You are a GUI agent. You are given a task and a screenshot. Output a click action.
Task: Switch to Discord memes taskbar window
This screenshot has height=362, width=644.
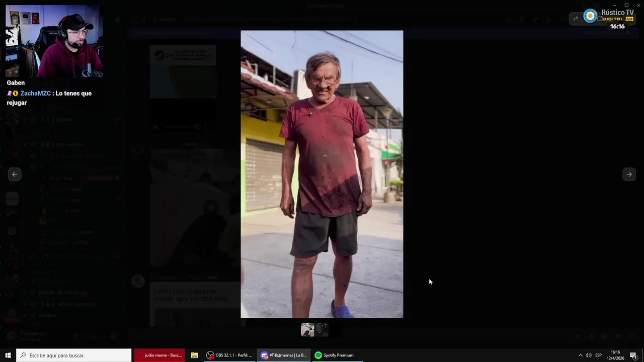click(x=284, y=355)
